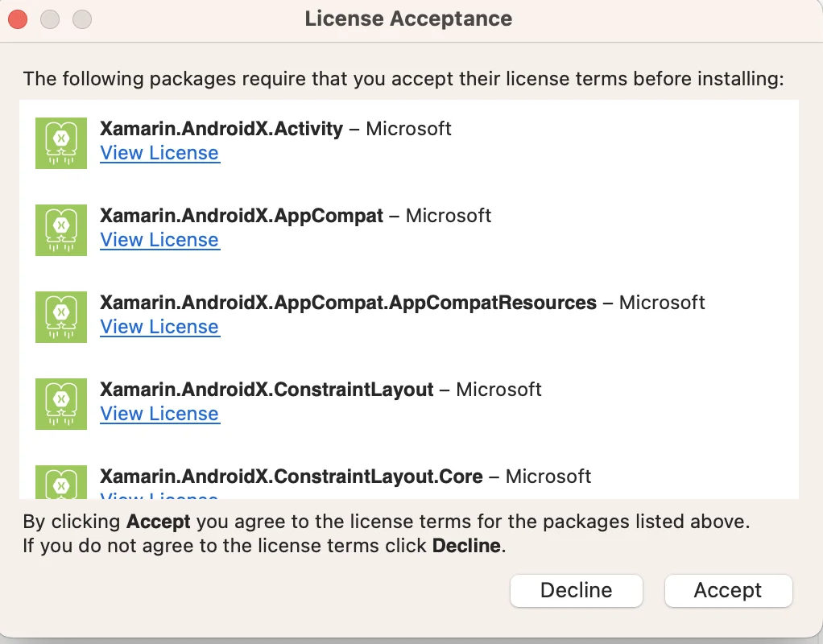This screenshot has height=644, width=823.
Task: Click the License Acceptance title bar text
Action: tap(408, 19)
